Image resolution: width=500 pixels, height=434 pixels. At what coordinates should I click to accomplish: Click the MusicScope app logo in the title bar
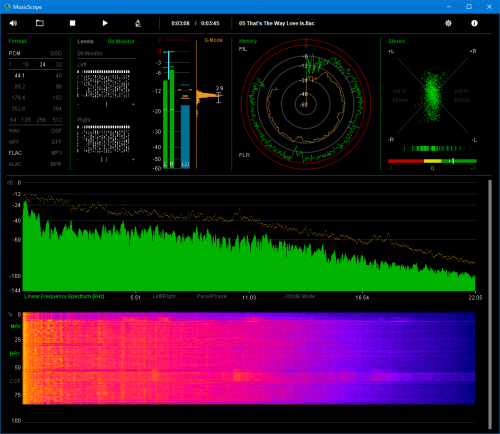click(7, 7)
